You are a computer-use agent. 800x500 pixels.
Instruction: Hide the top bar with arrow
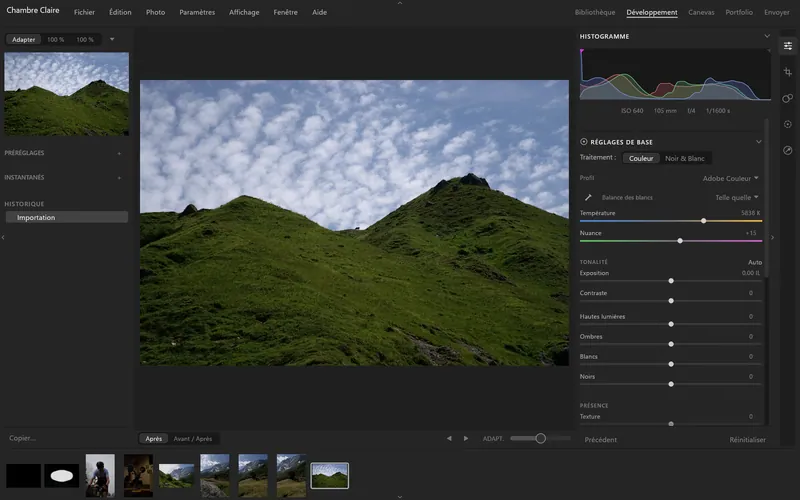tap(400, 3)
